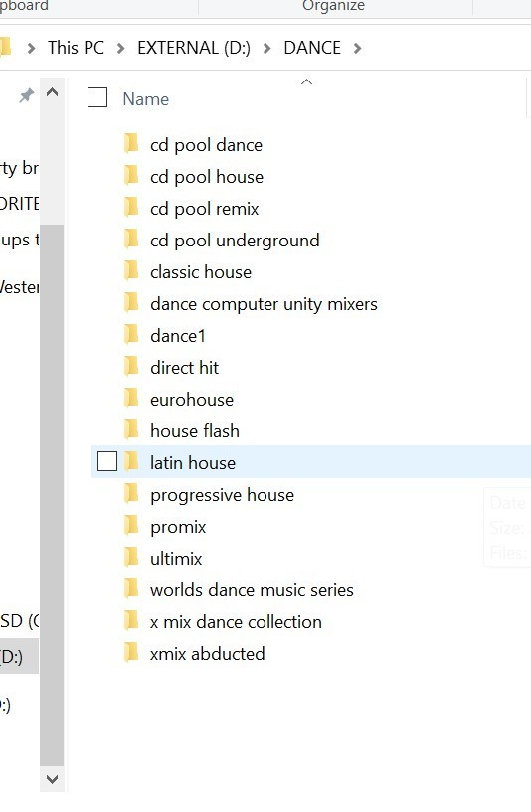Click the dance computer unity mixers folder icon
This screenshot has height=812, width=531.
tap(131, 302)
